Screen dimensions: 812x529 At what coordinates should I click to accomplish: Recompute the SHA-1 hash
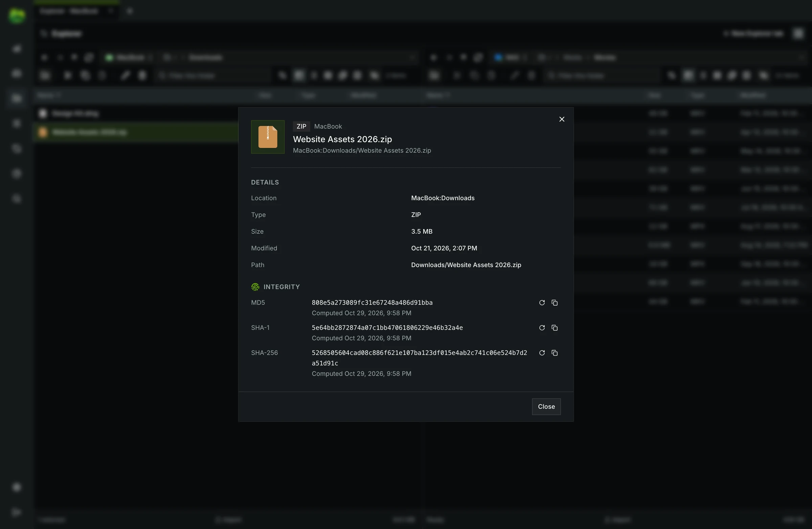[542, 328]
